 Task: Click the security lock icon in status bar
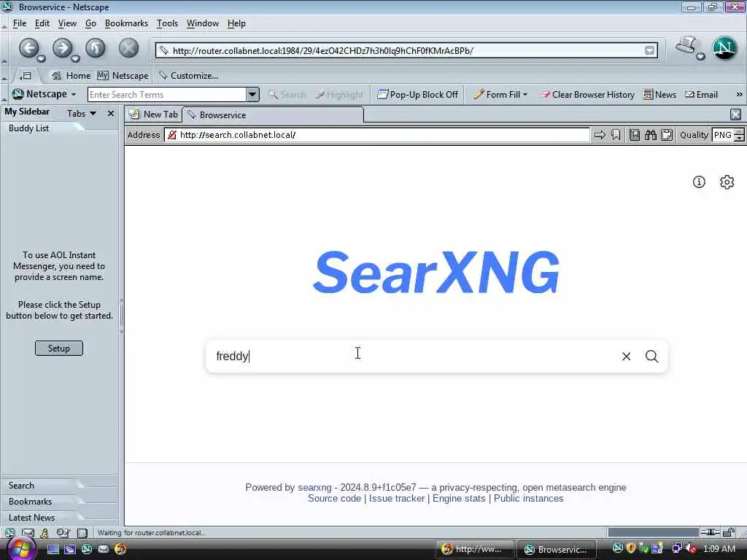click(x=729, y=532)
